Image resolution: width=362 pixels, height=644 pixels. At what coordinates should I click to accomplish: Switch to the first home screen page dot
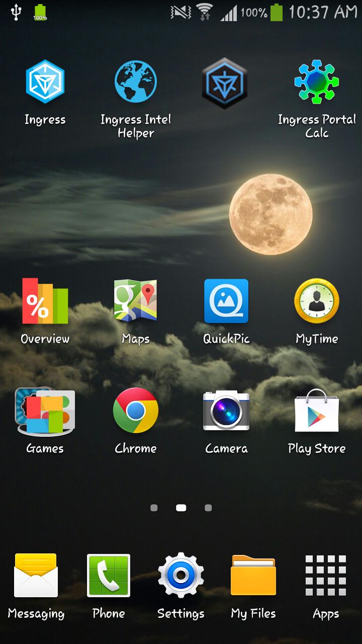154,508
